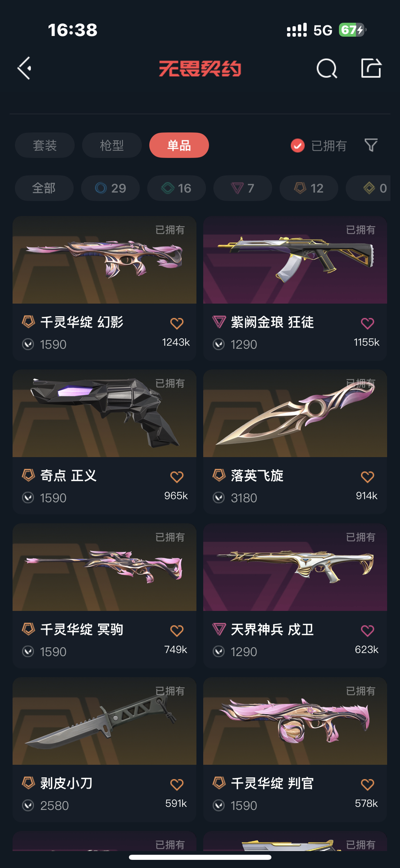Filter by green tier showing 16

pos(177,188)
